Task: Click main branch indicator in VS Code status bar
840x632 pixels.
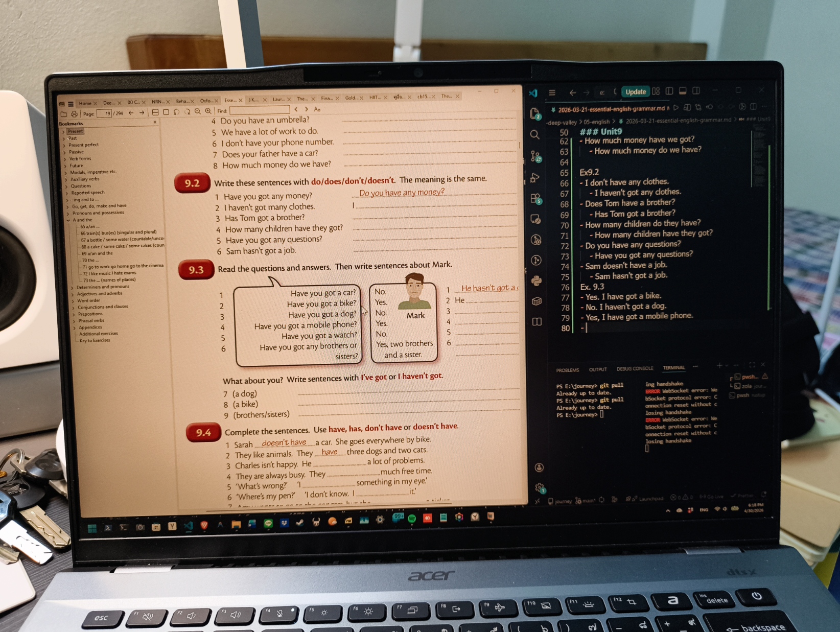Action: [x=586, y=501]
